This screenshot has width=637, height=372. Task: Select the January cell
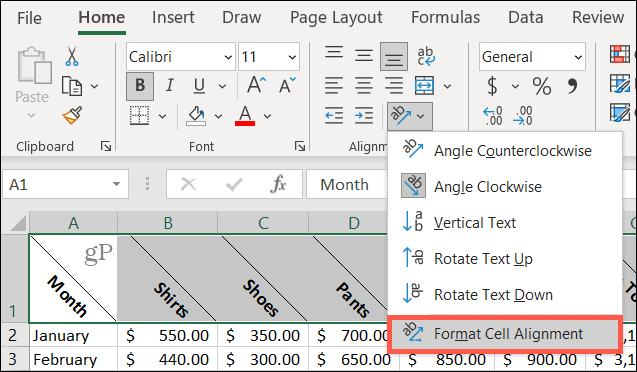[73, 335]
